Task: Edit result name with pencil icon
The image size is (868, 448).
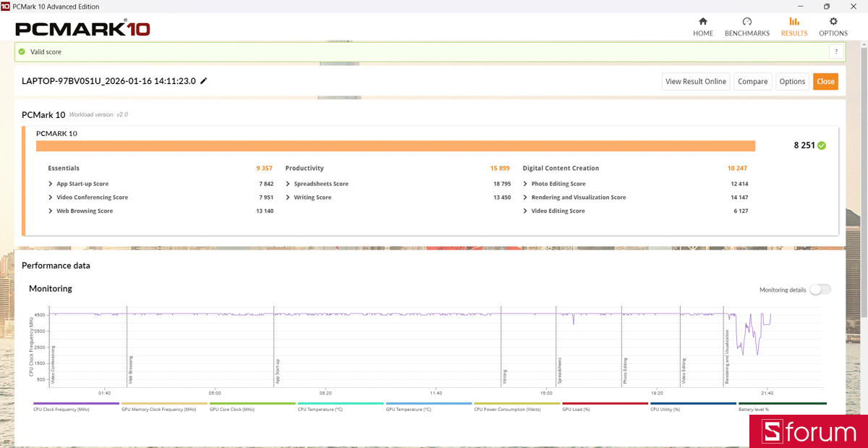Action: click(204, 81)
